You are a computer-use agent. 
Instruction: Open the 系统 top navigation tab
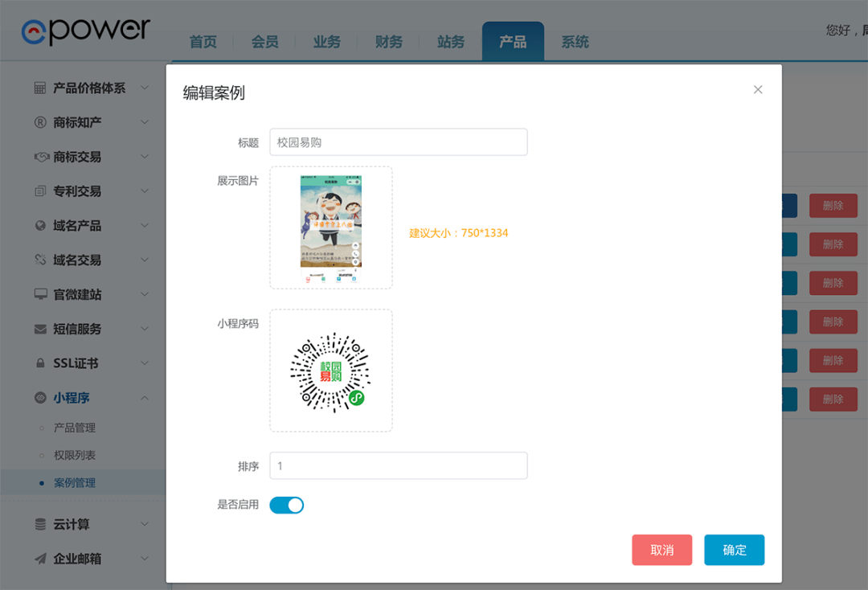pyautogui.click(x=575, y=42)
